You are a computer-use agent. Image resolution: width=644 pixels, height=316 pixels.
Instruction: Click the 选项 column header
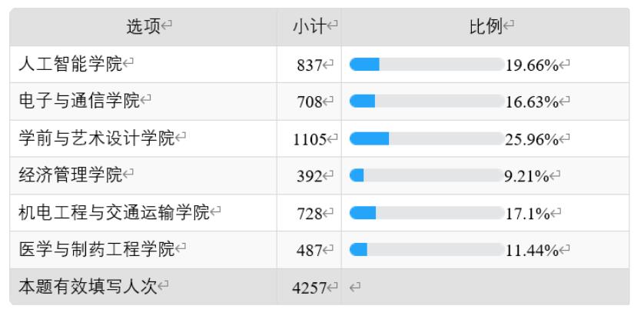[x=144, y=27]
